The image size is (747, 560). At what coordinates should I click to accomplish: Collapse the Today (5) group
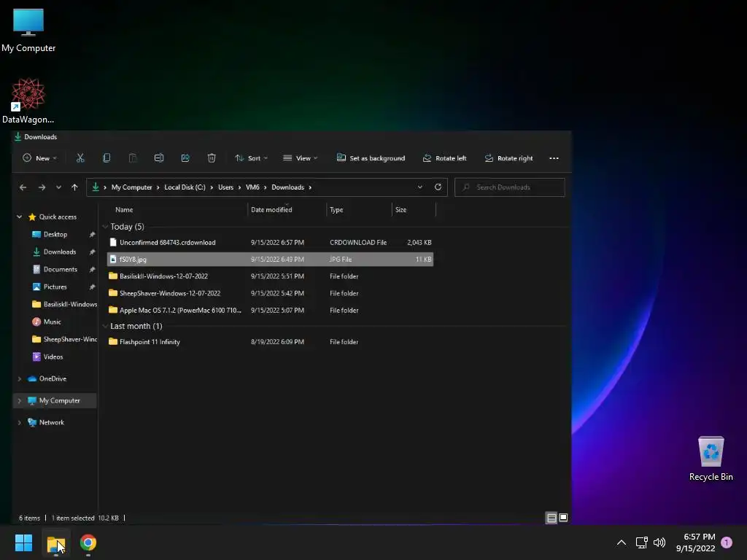(105, 227)
